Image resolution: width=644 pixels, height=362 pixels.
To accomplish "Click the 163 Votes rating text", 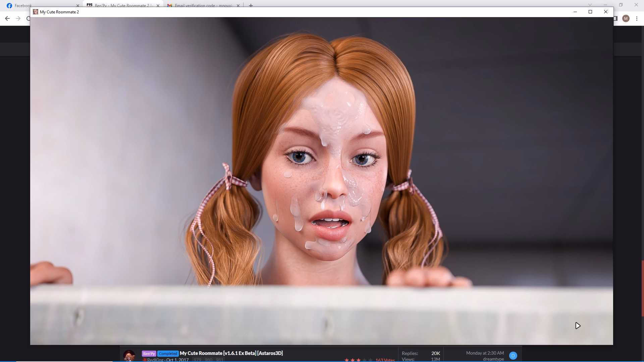I will (x=385, y=360).
